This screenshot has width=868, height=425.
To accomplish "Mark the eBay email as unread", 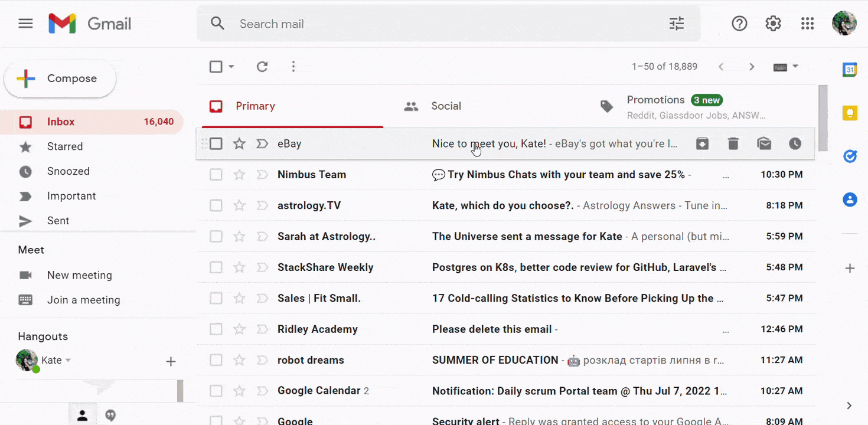I will click(764, 143).
